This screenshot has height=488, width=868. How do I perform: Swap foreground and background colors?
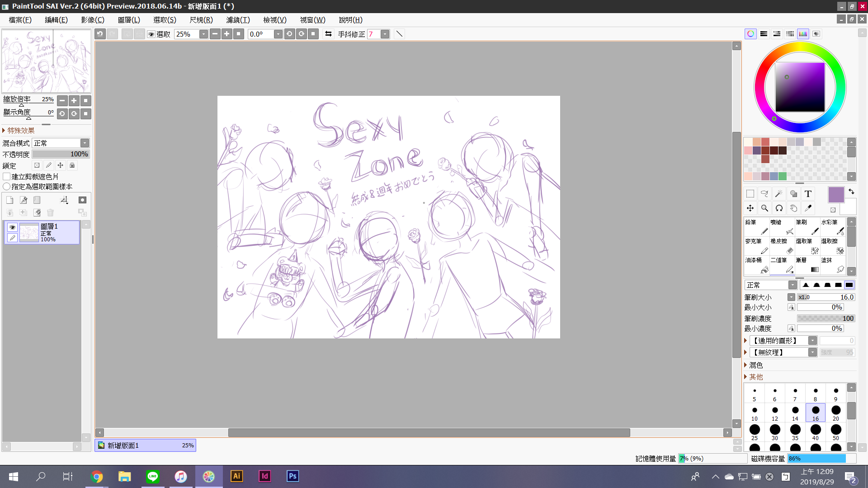pos(851,192)
